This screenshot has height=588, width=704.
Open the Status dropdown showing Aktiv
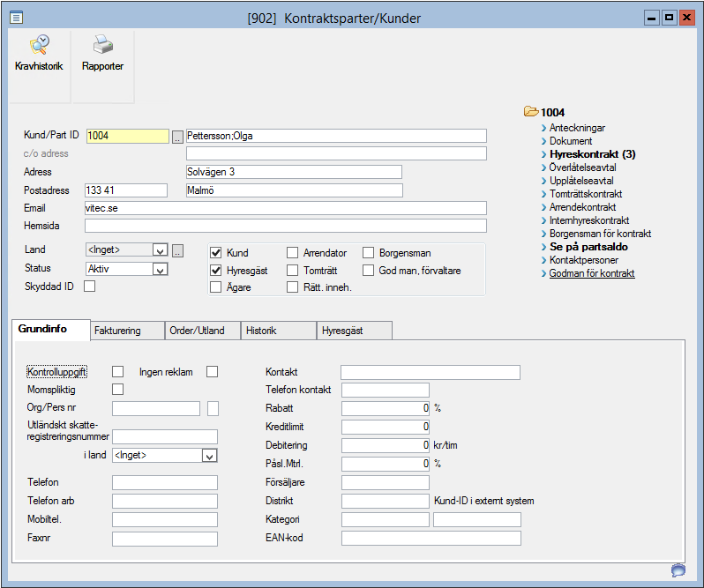pyautogui.click(x=160, y=269)
